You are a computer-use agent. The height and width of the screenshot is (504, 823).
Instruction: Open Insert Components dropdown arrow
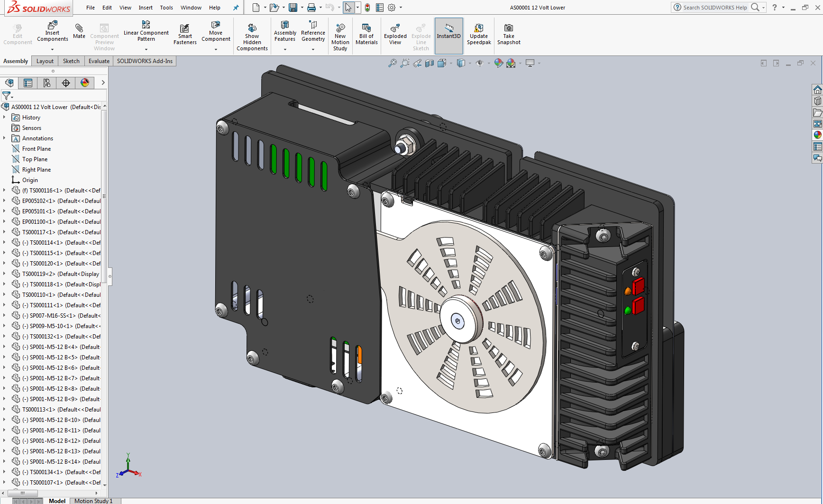(x=52, y=49)
